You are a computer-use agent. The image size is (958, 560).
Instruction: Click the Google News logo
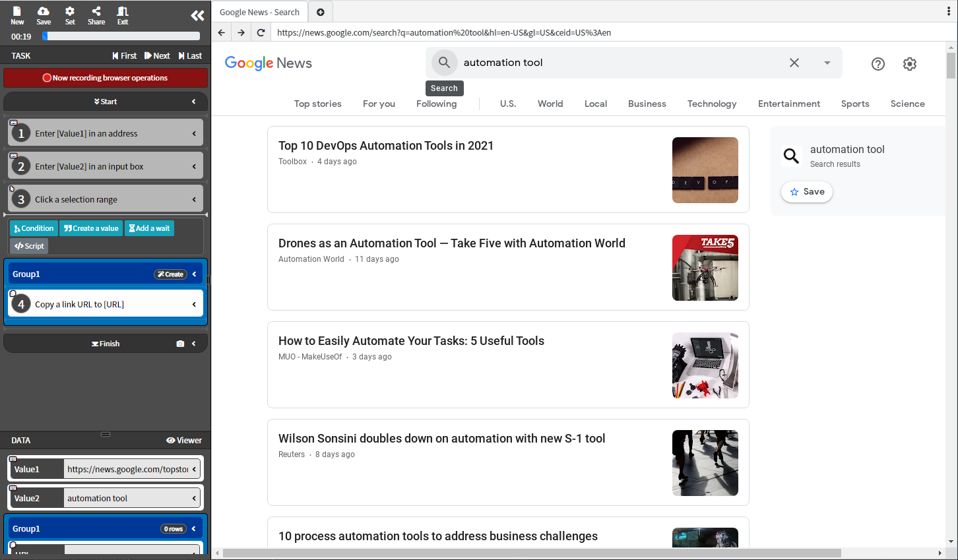pos(269,63)
